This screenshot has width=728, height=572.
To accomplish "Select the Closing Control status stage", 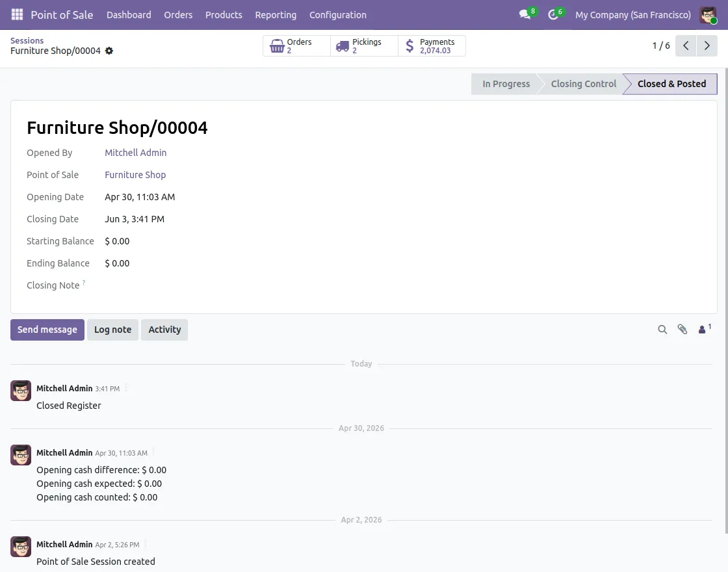I will click(x=583, y=84).
